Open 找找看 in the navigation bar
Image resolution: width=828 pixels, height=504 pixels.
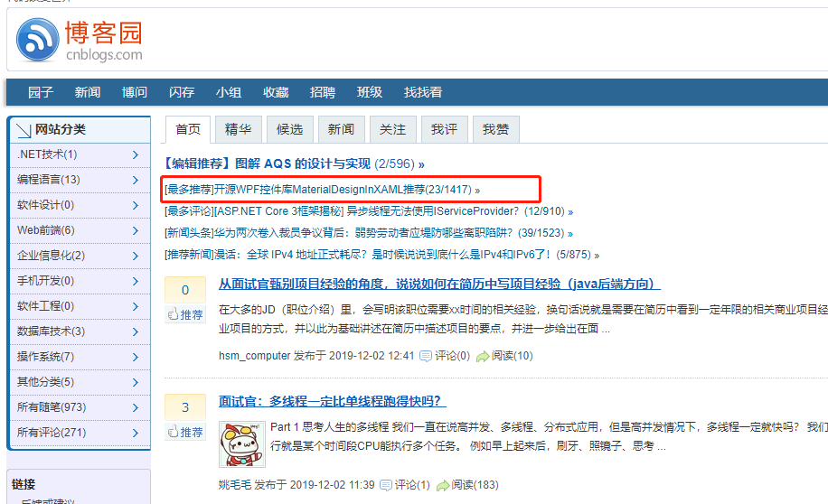[x=423, y=92]
